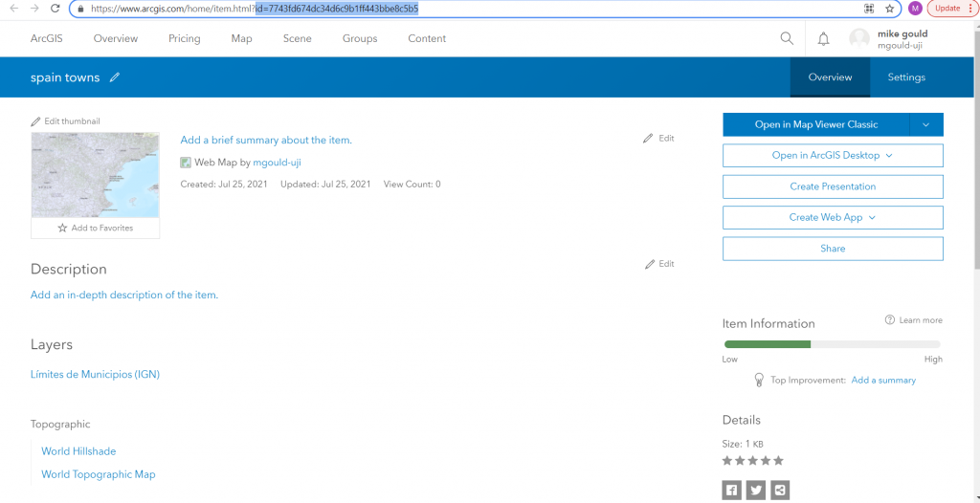Click the Create Presentation button
This screenshot has height=503, width=980.
click(833, 186)
